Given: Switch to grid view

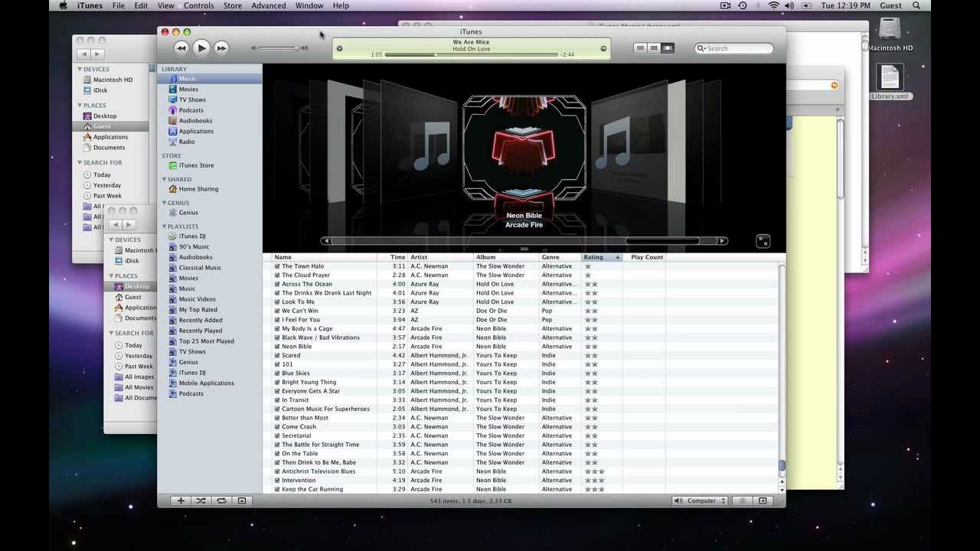Looking at the screenshot, I should [654, 48].
